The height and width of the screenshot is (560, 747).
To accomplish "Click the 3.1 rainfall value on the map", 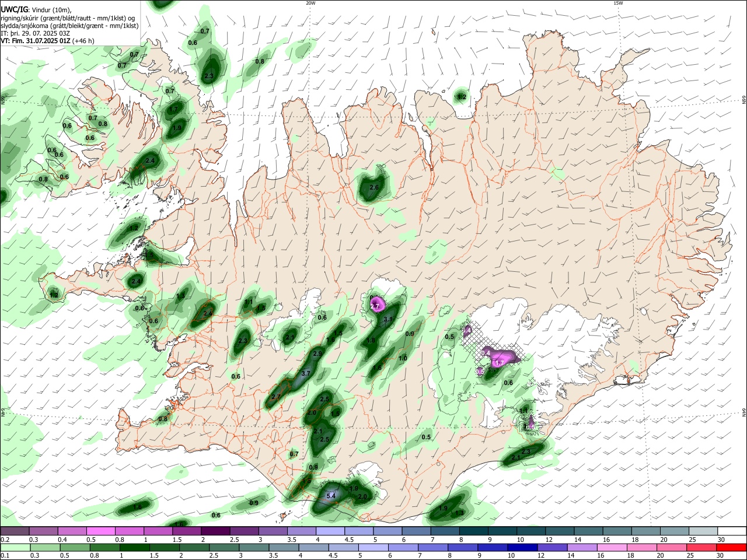I will 388,319.
